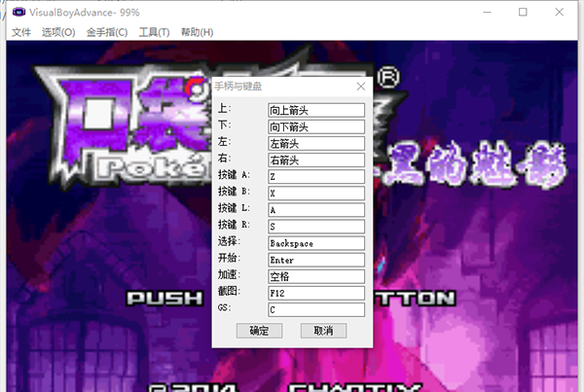Maximize the VisualBoyAdvance window
The image size is (584, 392).
(523, 13)
